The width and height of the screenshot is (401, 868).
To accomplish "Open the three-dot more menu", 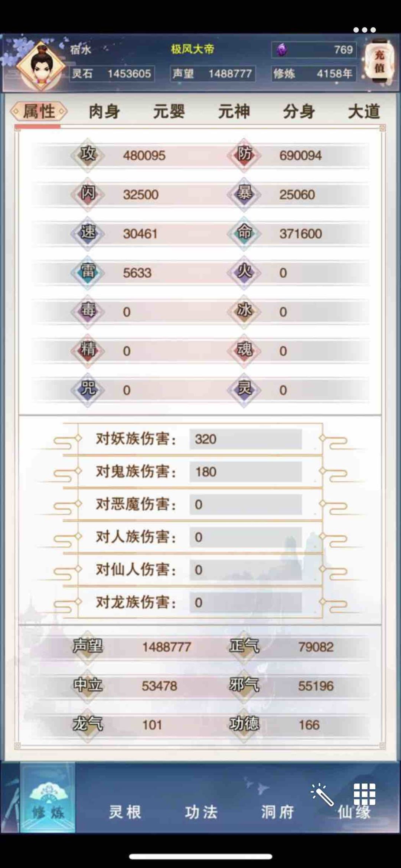I will 364,30.
